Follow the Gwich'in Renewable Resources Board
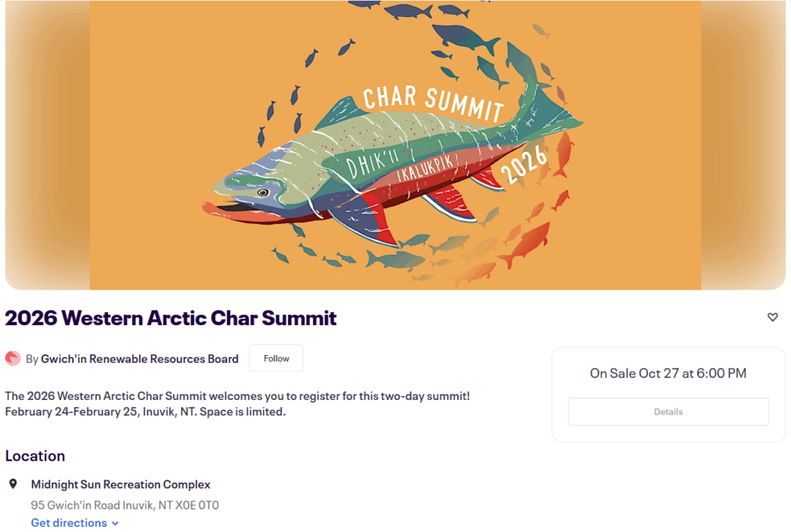Screen dimensions: 791x532 tap(276, 358)
